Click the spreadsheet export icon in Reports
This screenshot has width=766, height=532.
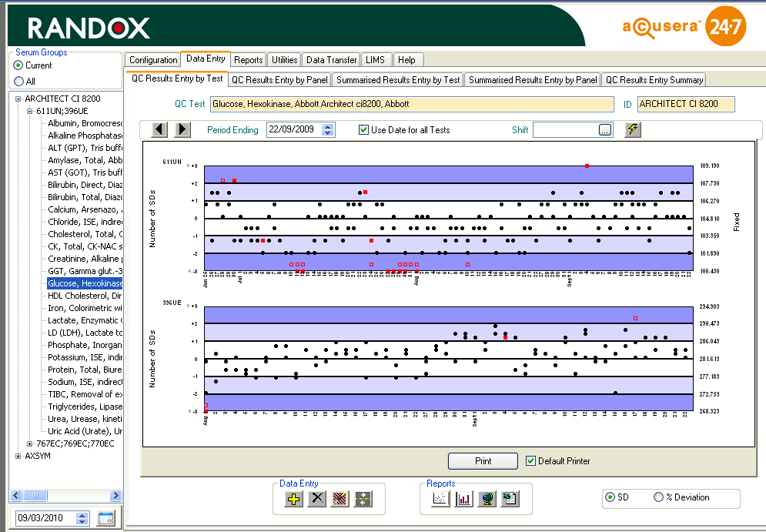[x=510, y=499]
